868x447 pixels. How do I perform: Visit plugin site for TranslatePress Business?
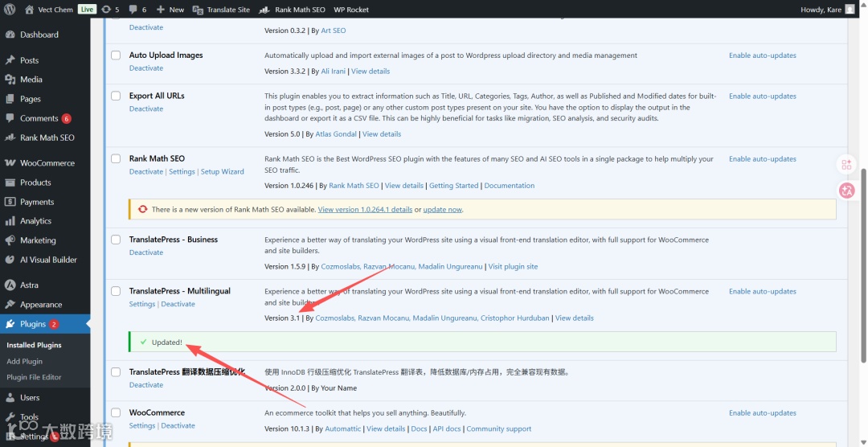point(513,266)
